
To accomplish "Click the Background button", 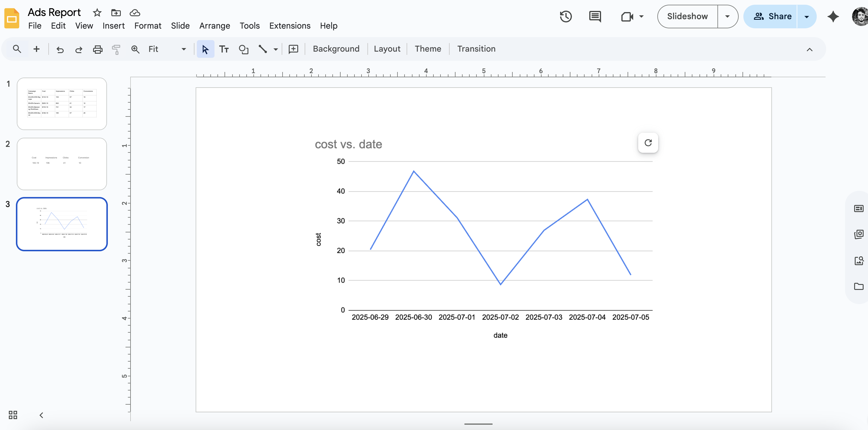I will coord(336,49).
